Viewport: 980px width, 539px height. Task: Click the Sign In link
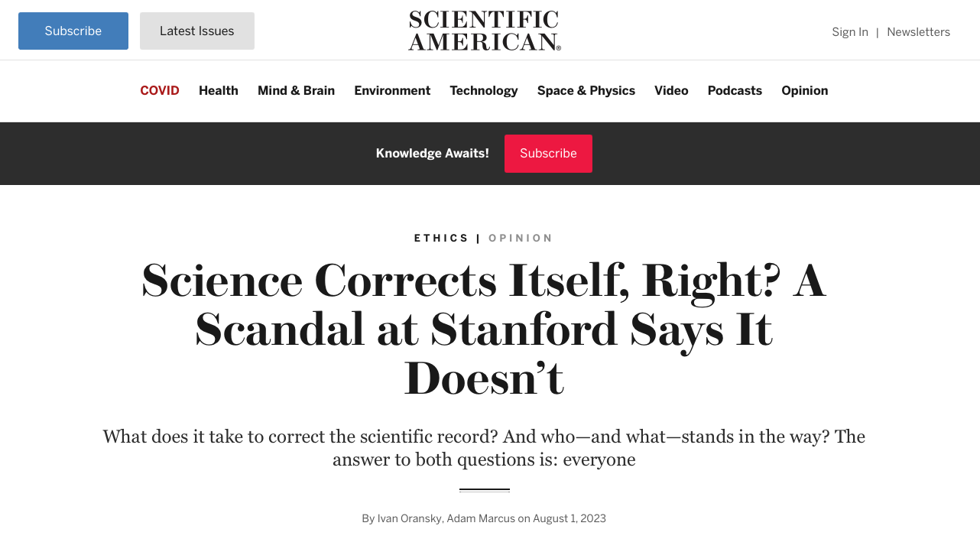(850, 32)
